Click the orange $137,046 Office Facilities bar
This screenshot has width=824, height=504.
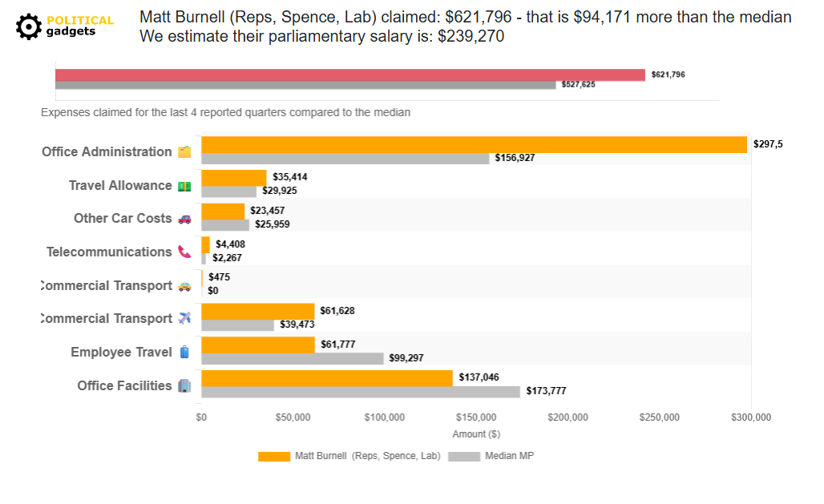pos(327,378)
